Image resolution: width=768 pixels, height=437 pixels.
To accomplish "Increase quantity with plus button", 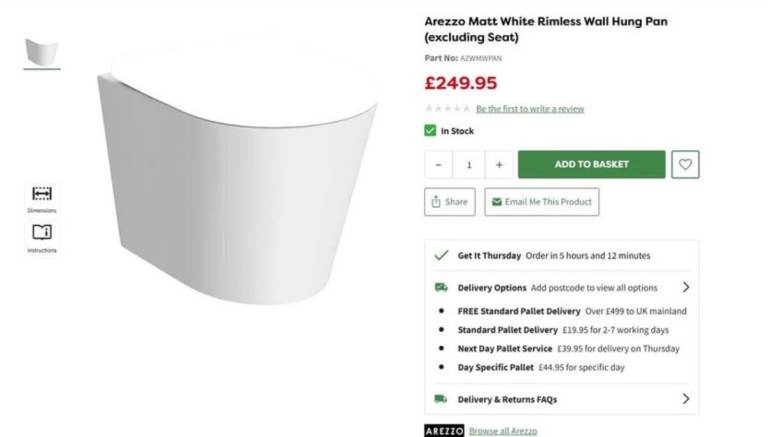I will [499, 164].
